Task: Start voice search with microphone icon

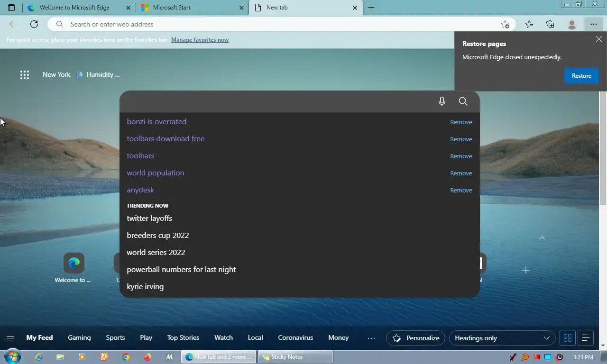Action: coord(442,101)
